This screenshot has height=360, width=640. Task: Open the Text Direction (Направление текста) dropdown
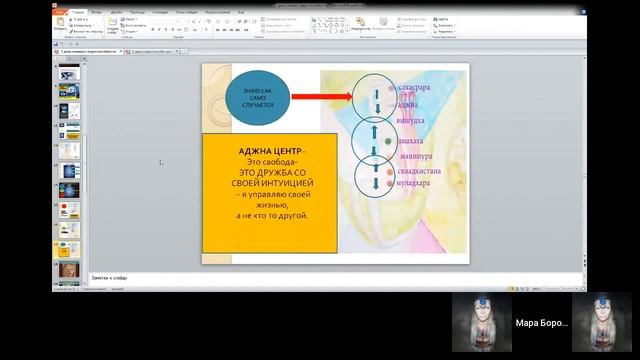(279, 19)
